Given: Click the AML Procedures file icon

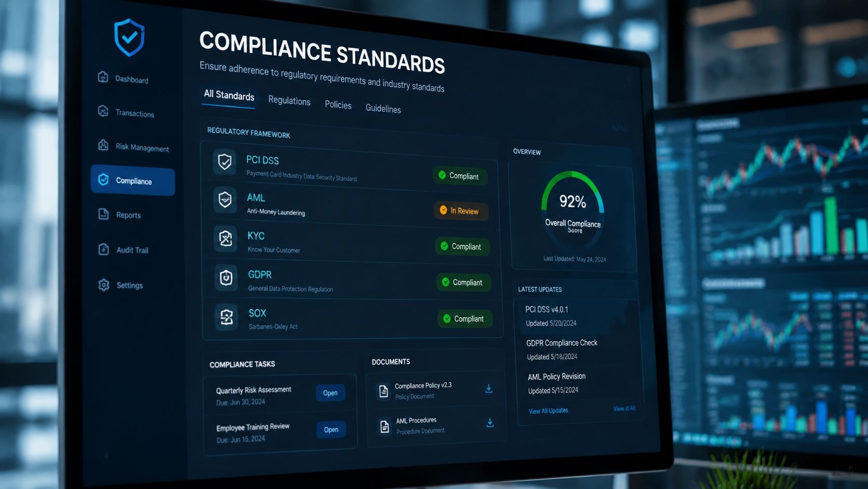Looking at the screenshot, I should click(x=385, y=427).
